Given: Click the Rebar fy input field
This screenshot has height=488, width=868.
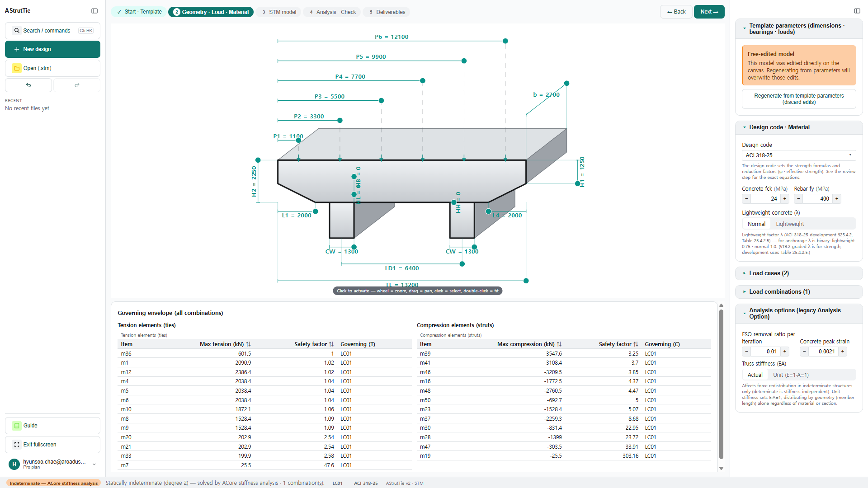Looking at the screenshot, I should click(817, 199).
